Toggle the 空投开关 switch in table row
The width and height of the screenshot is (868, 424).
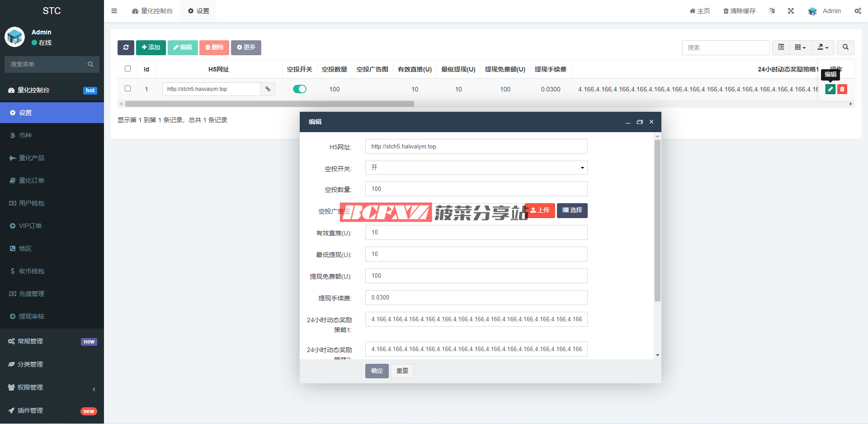coord(299,89)
